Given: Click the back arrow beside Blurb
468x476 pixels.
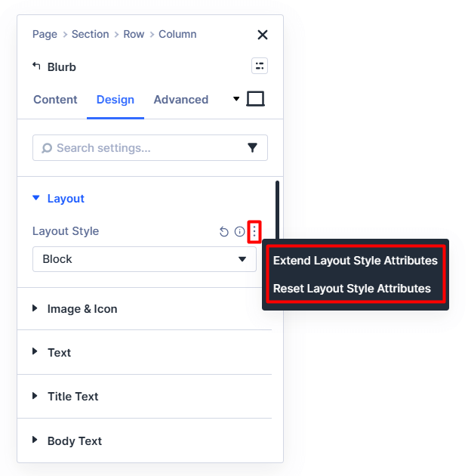Looking at the screenshot, I should coord(36,66).
